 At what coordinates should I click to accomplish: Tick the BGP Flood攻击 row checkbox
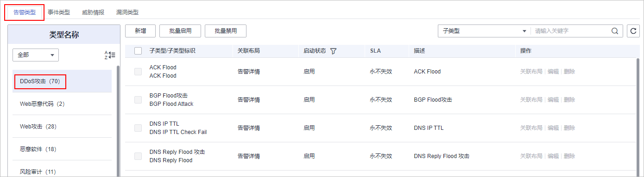(138, 99)
